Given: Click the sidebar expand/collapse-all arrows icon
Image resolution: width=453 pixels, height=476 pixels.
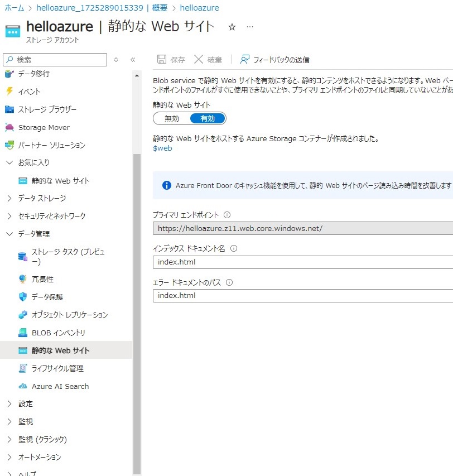Looking at the screenshot, I should pyautogui.click(x=116, y=60).
